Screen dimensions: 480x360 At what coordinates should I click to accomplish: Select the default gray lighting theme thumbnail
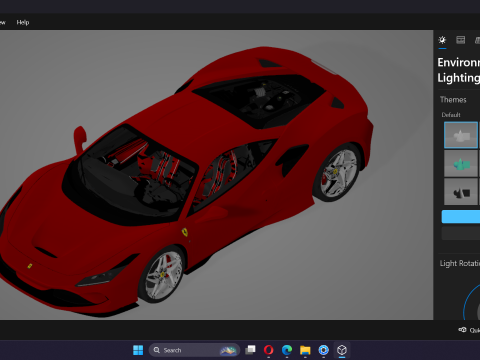[x=461, y=135]
